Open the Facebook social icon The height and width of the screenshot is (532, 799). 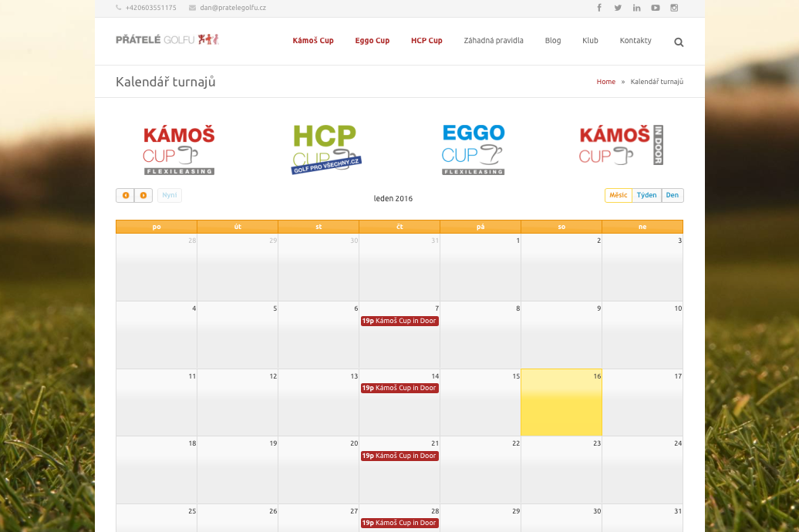click(x=599, y=8)
